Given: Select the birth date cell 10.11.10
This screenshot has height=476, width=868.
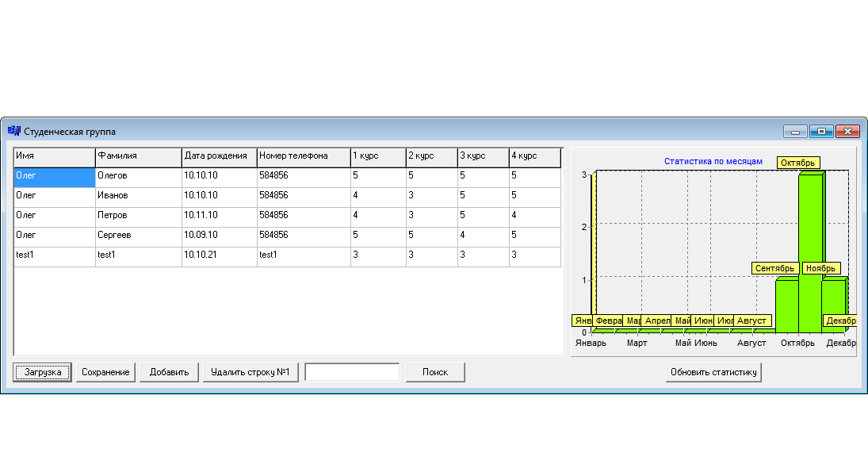Looking at the screenshot, I should click(220, 217).
